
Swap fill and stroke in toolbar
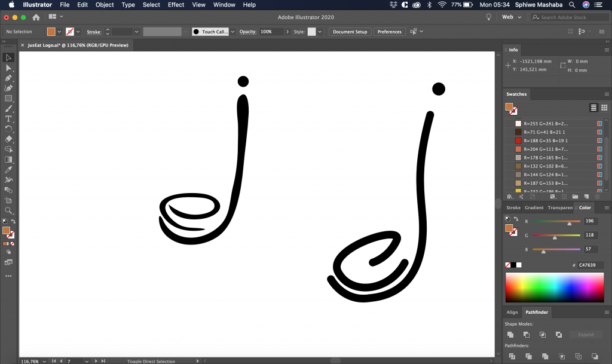(x=13, y=221)
